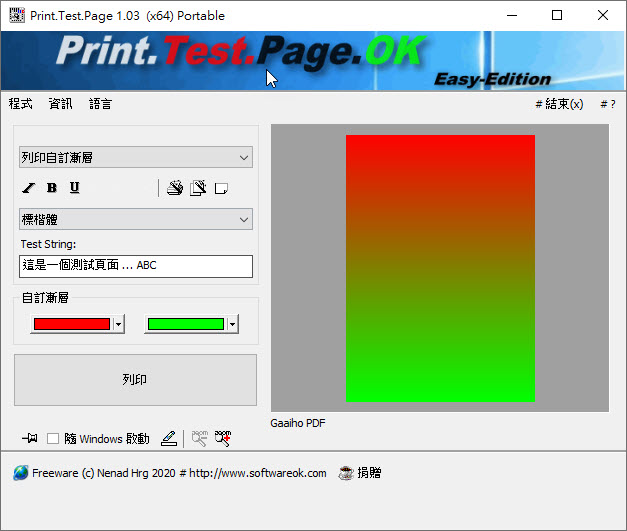Click the printer setup icon
627x531 pixels.
[x=175, y=188]
